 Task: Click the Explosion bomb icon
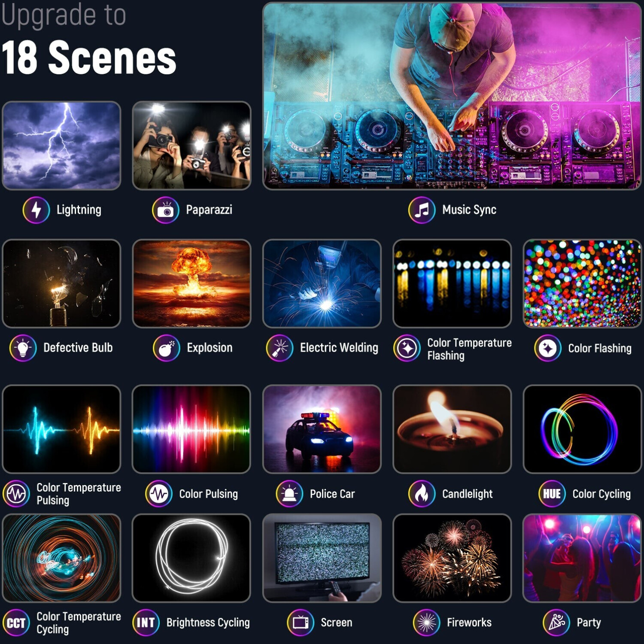[x=166, y=348]
